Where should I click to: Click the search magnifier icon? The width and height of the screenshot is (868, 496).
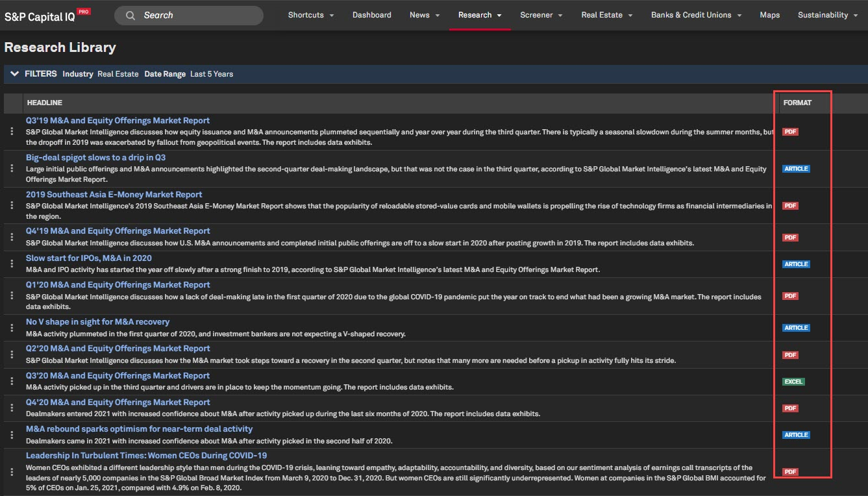(130, 16)
